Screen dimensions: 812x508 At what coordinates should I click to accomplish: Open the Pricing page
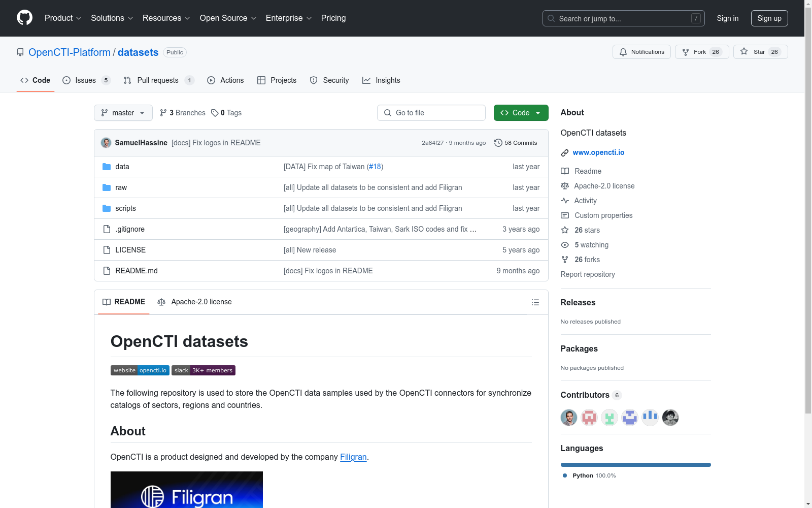(x=333, y=18)
